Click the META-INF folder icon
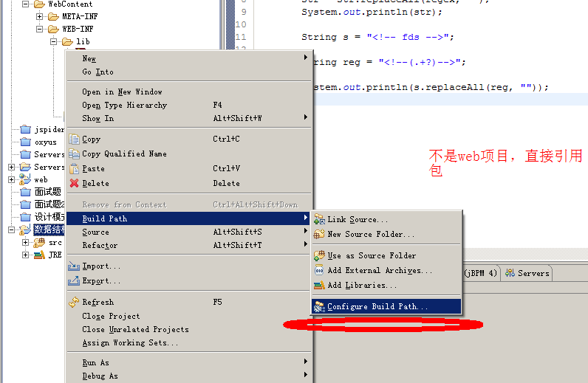 54,16
